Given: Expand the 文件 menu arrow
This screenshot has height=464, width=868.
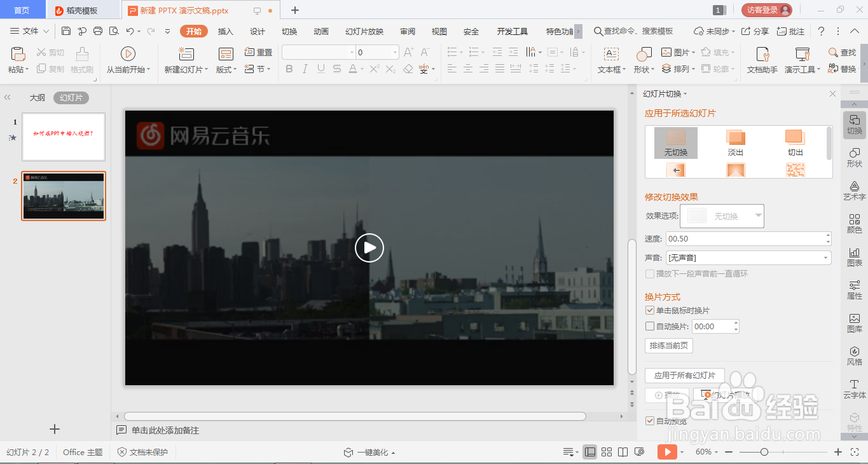Looking at the screenshot, I should click(46, 31).
